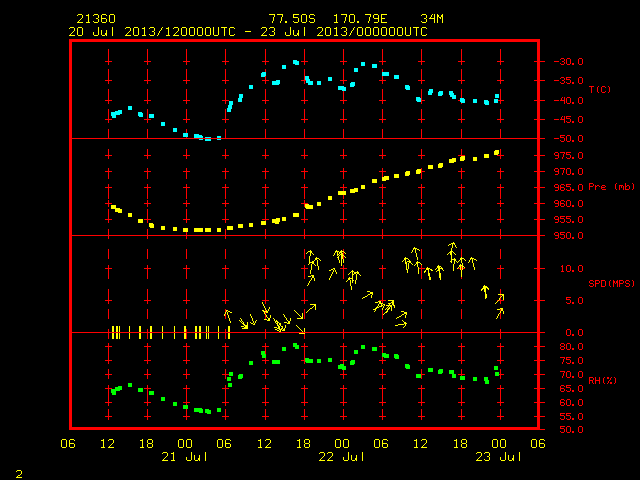Viewport: 640px width, 480px height.
Task: Click the highest cyan temperature point near -30
Action: [x=296, y=62]
